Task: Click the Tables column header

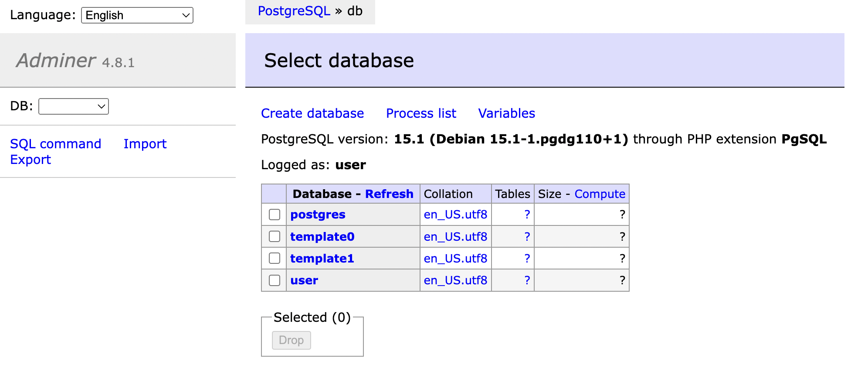Action: (x=513, y=194)
